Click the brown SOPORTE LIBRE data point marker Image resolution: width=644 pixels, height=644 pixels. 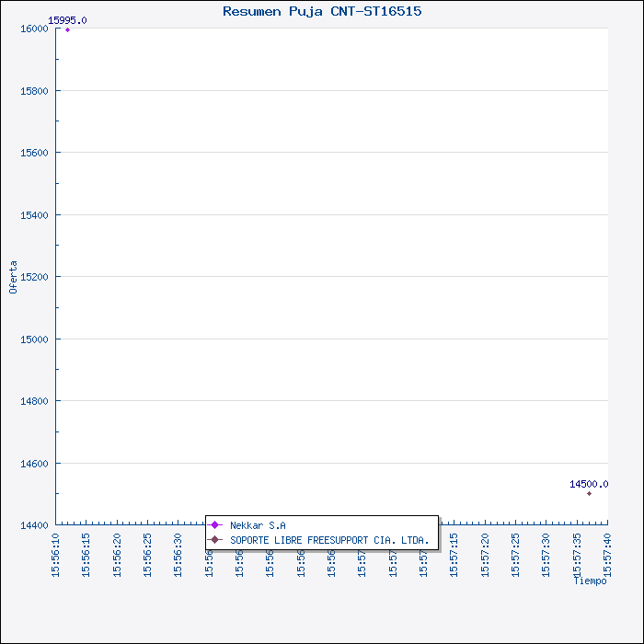pos(589,494)
